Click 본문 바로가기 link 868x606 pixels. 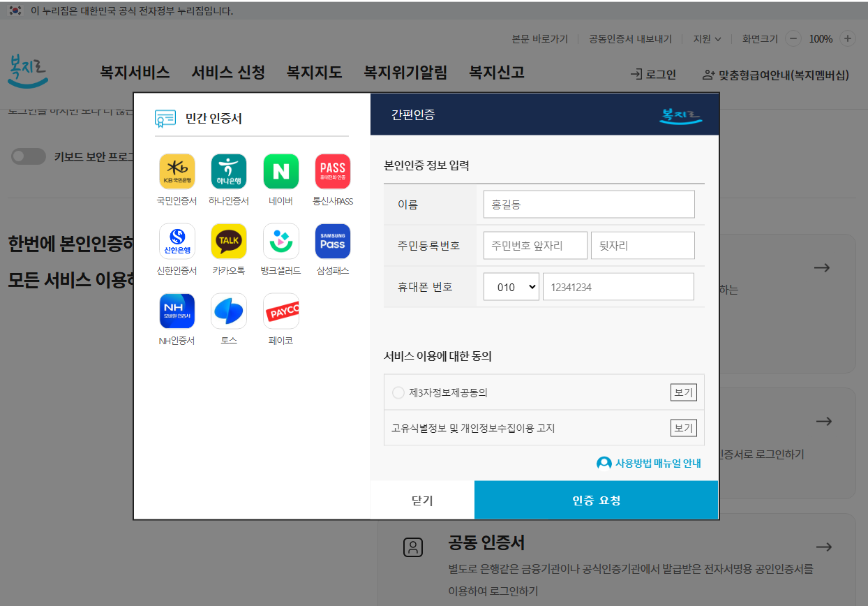tap(539, 39)
